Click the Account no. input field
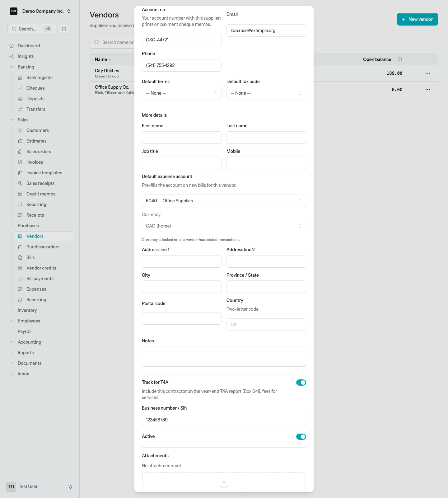448x498 pixels. tap(182, 40)
